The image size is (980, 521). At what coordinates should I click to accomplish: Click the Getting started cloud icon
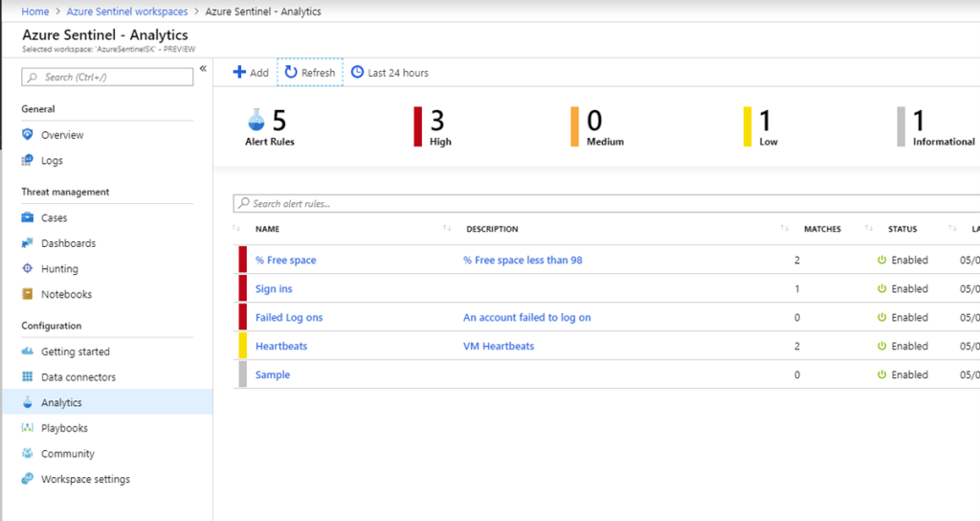point(27,351)
